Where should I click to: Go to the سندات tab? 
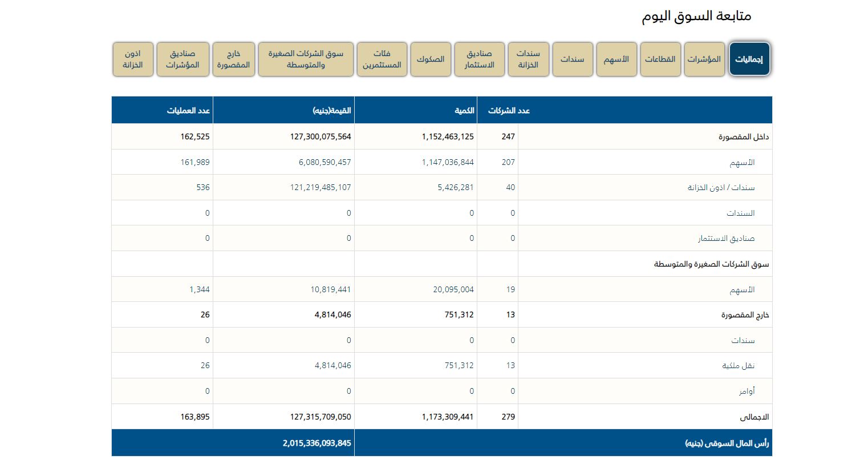coord(572,59)
